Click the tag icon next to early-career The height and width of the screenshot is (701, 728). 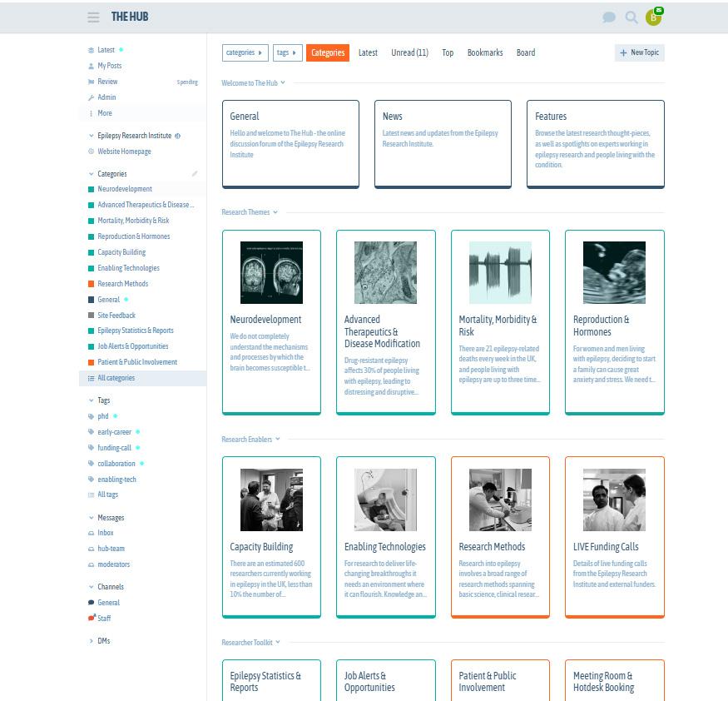91,432
